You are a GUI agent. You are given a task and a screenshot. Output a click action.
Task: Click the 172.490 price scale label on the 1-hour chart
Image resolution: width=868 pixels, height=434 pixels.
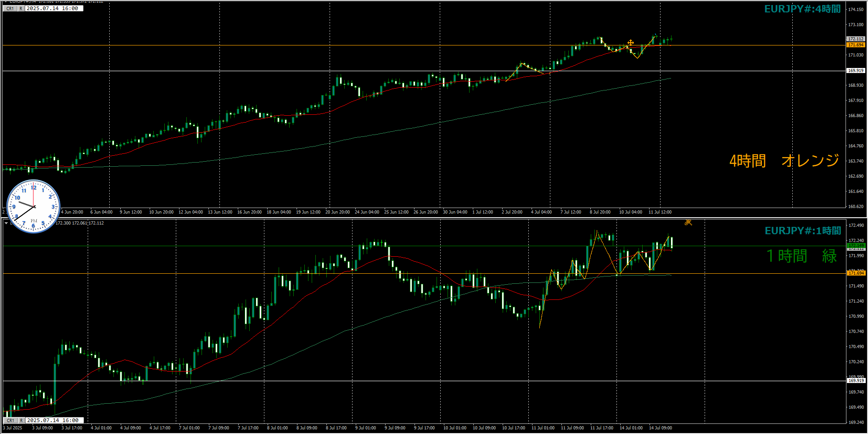[856, 225]
